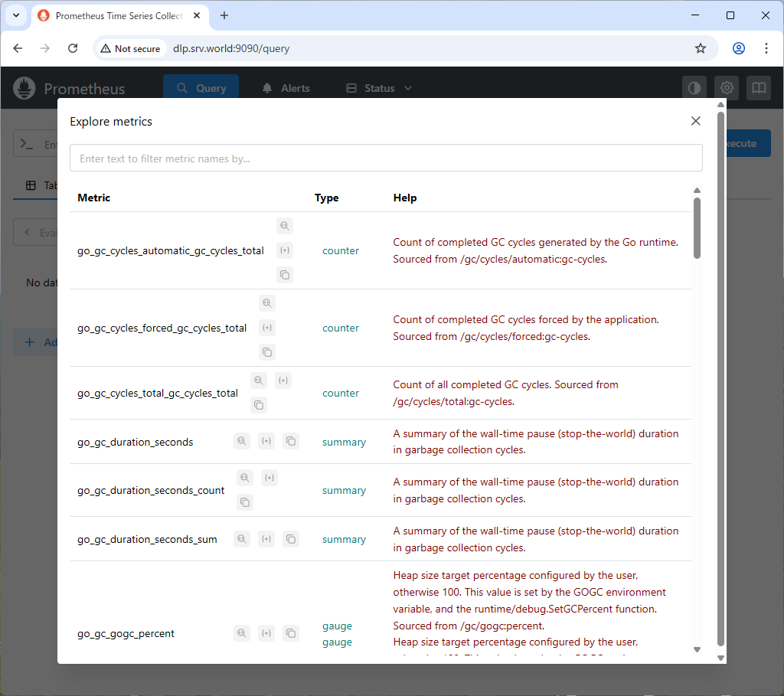Toggle Prometheus light/dark theme icon
This screenshot has width=784, height=696.
coord(694,89)
